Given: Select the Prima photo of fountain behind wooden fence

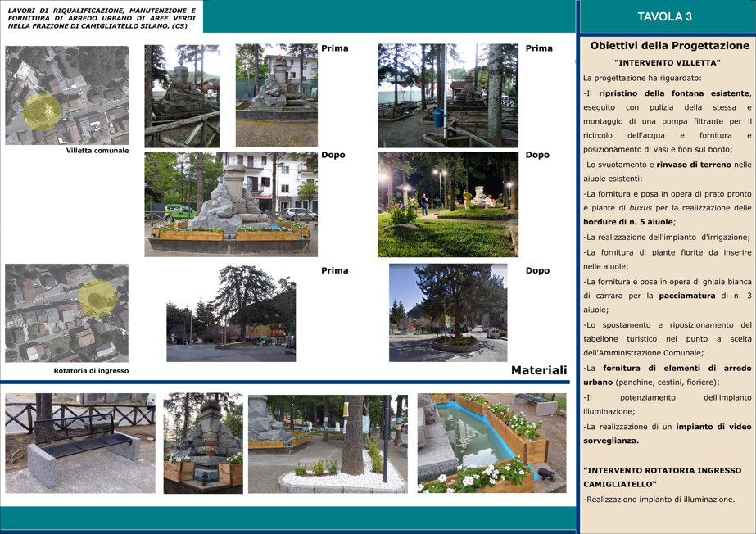Looking at the screenshot, I should pos(182,96).
